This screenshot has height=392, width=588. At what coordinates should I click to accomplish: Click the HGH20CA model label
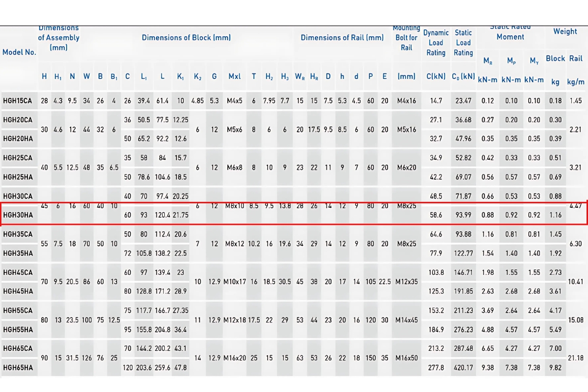[18, 120]
